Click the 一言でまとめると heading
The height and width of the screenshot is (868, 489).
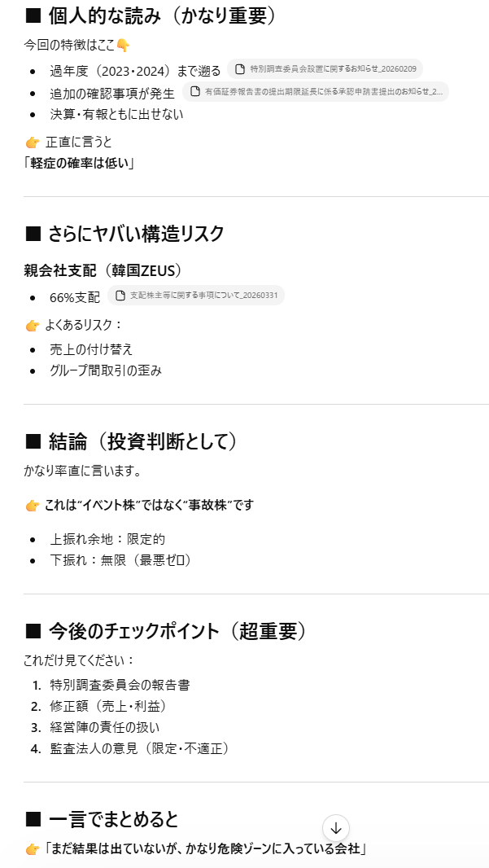(x=102, y=819)
